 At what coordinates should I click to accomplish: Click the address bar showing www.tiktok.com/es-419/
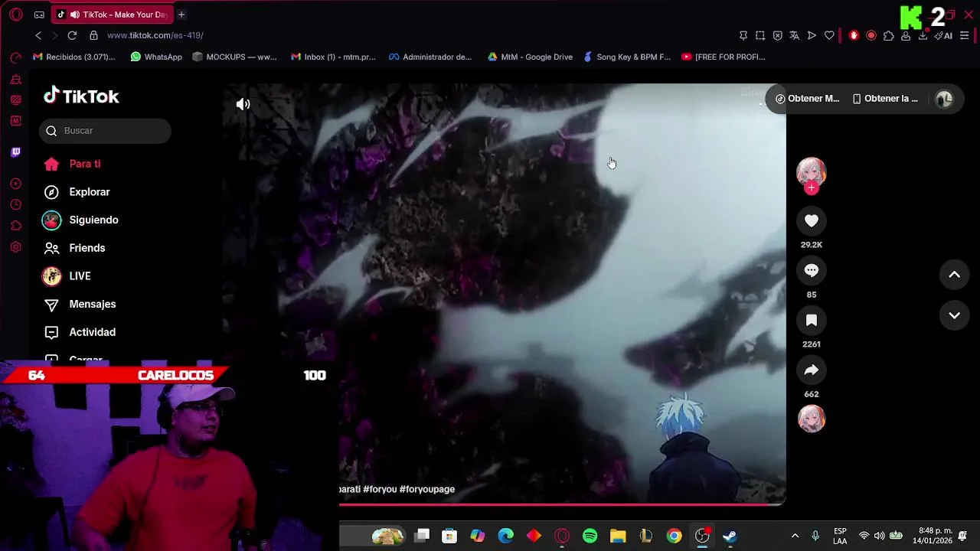click(155, 35)
